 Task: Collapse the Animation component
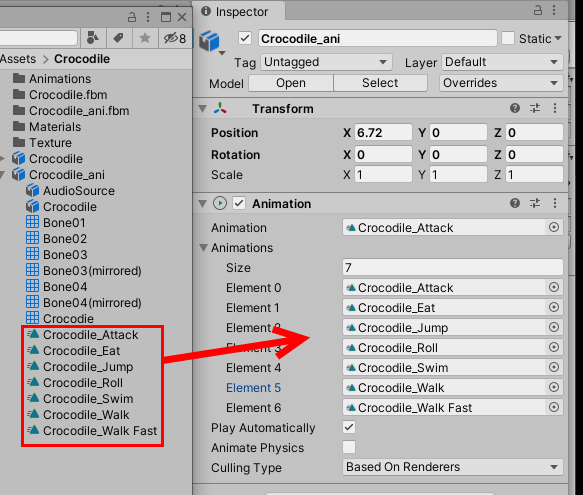coord(203,204)
